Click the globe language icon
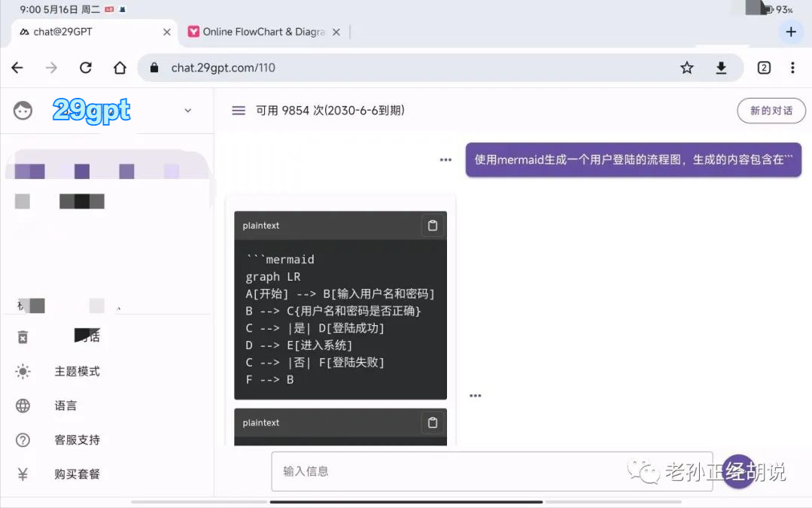Viewport: 812px width, 508px height. [x=23, y=406]
